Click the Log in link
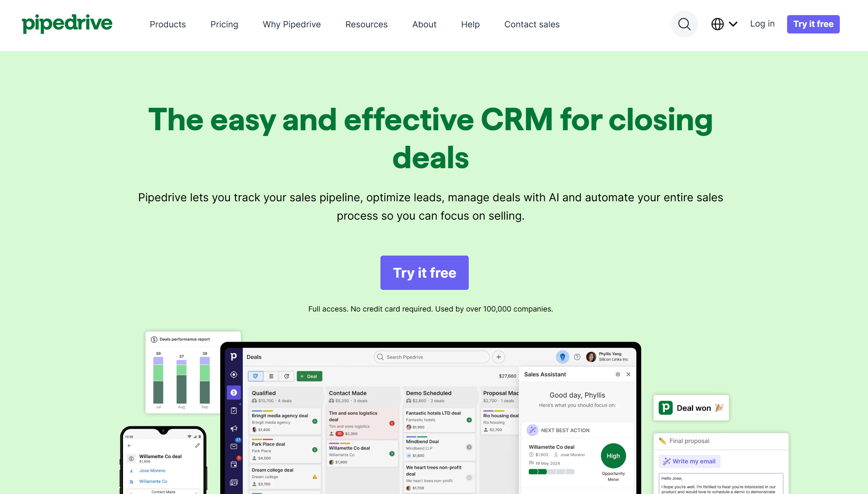This screenshot has width=868, height=494. pyautogui.click(x=762, y=24)
